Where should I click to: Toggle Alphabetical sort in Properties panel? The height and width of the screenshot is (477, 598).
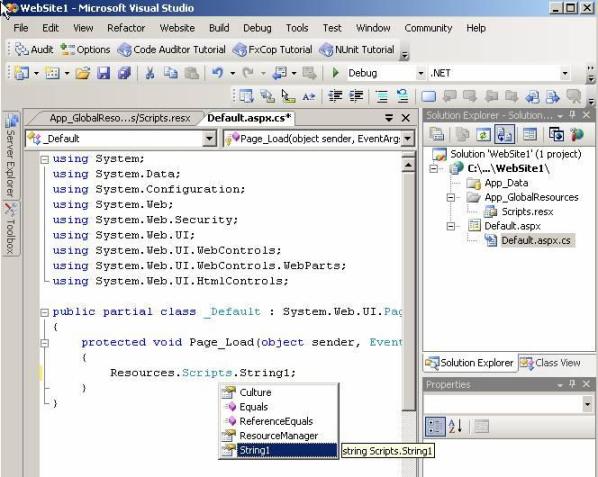tap(456, 426)
